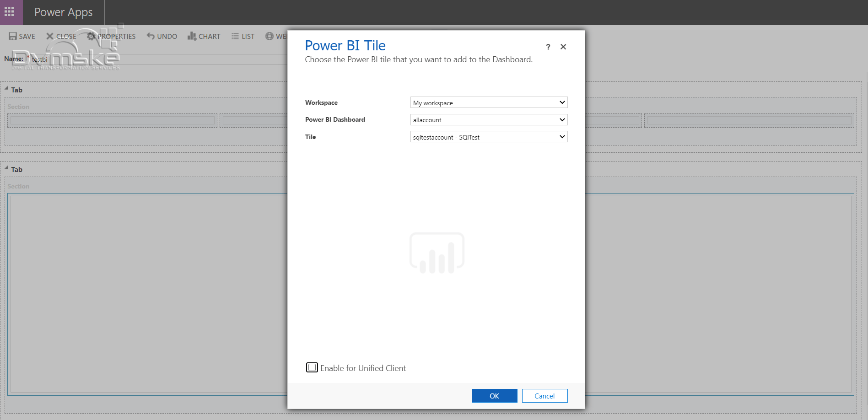The image size is (868, 420).
Task: Cancel the Power BI Tile dialog
Action: click(x=544, y=395)
